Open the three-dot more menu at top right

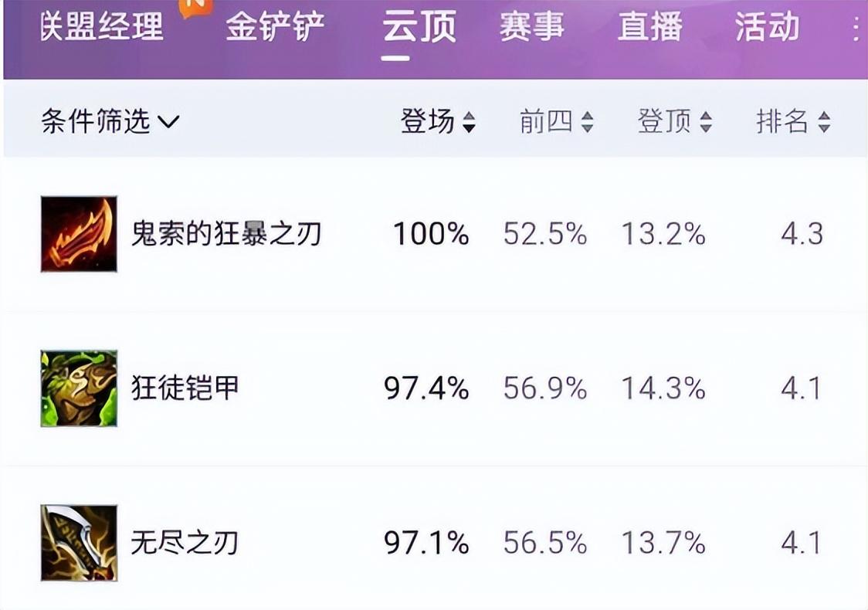click(x=856, y=26)
